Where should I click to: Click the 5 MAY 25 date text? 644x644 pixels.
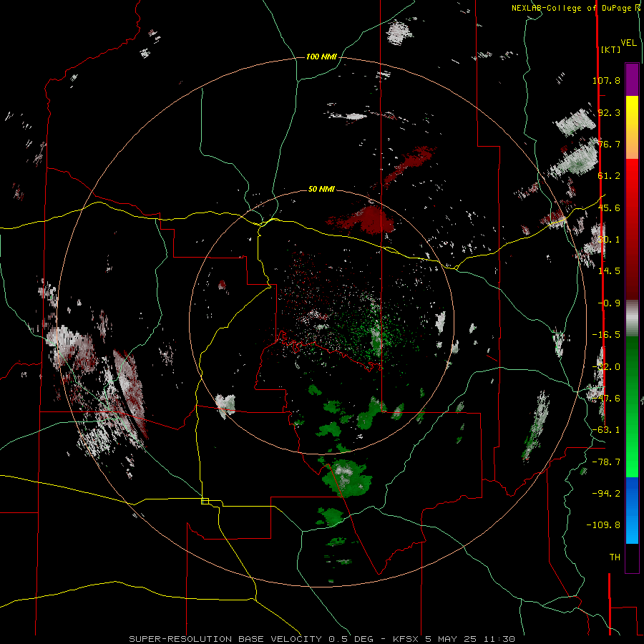point(451,639)
